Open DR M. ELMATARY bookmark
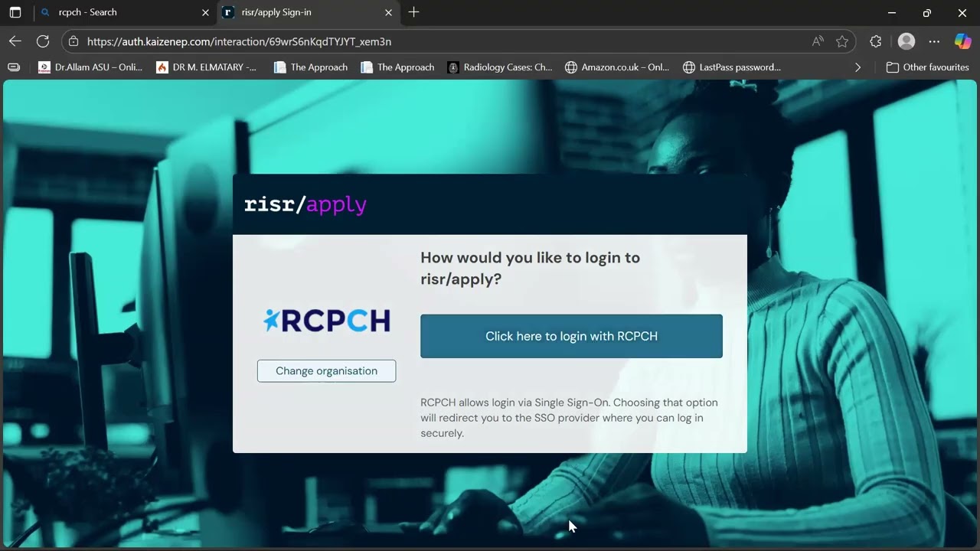This screenshot has width=980, height=551. [x=207, y=67]
